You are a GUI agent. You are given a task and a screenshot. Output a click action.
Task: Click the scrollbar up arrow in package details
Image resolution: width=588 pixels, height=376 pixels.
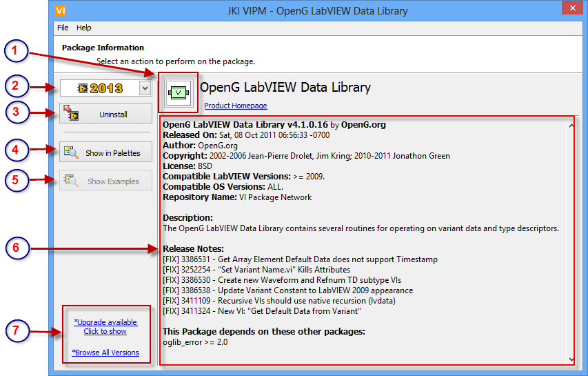pyautogui.click(x=570, y=126)
